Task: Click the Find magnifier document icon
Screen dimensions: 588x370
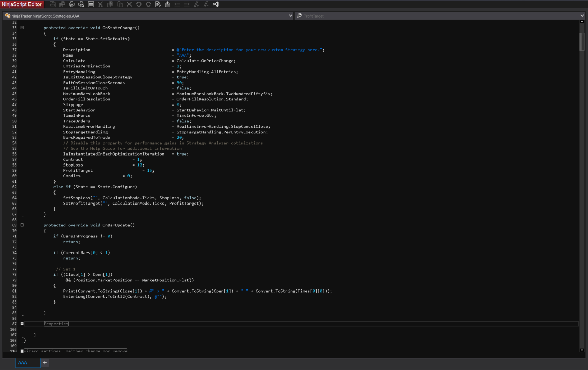Action: tap(158, 4)
